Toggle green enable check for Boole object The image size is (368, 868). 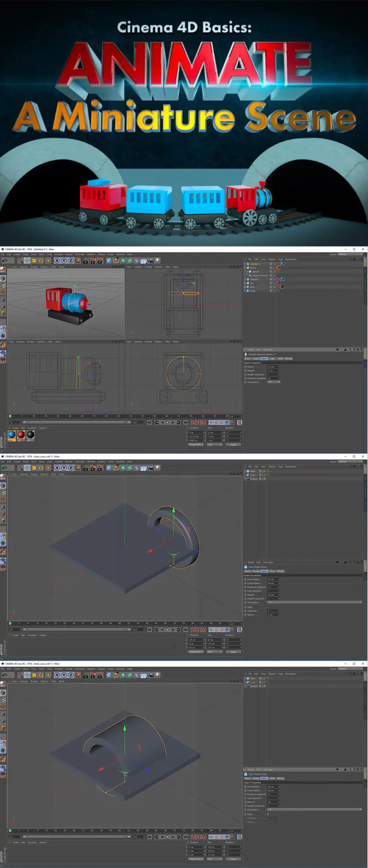pos(275,268)
